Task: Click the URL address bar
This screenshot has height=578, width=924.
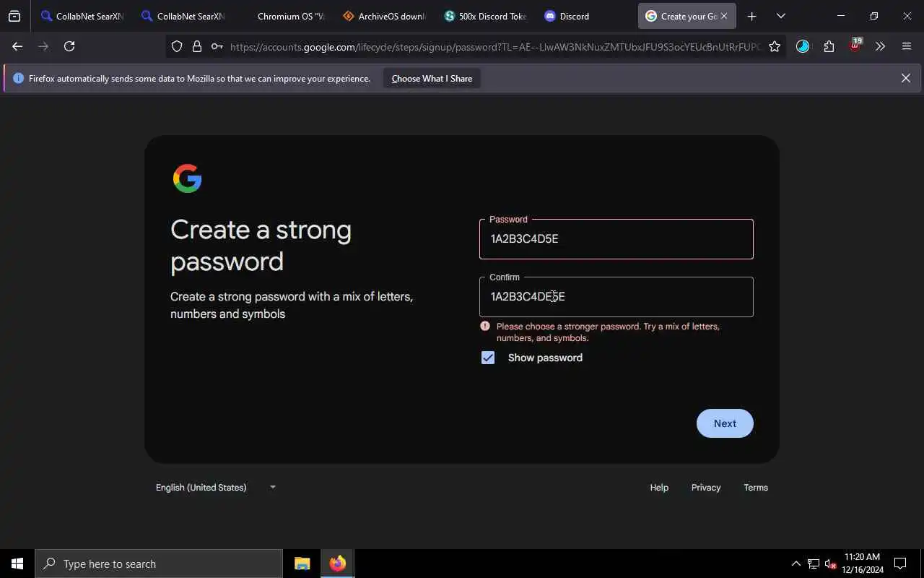Action: pos(495,46)
